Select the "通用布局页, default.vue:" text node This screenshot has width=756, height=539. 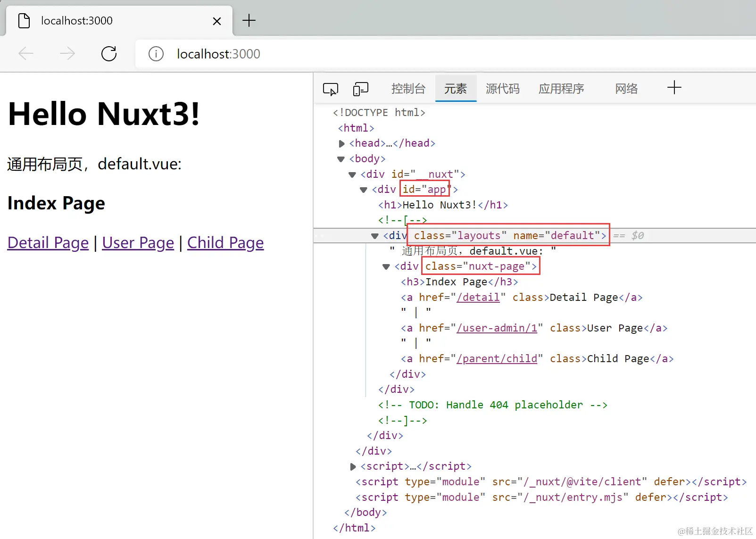pos(473,251)
